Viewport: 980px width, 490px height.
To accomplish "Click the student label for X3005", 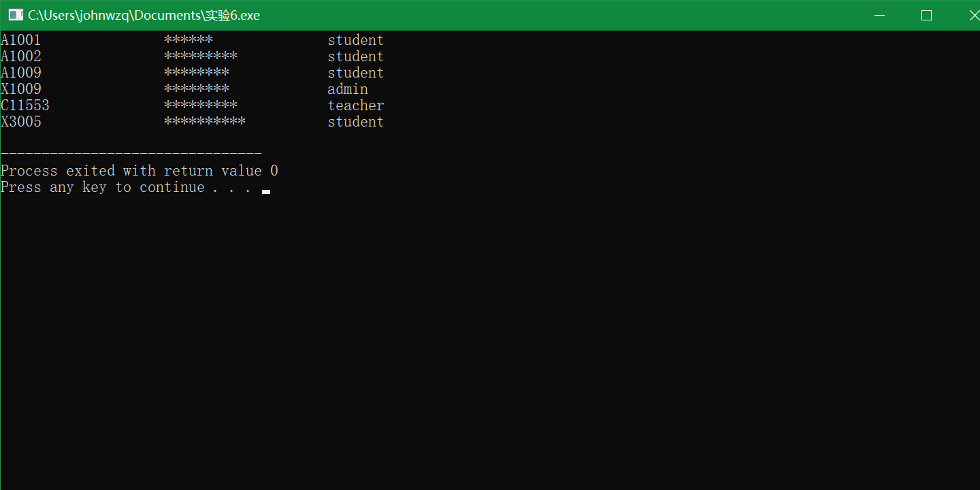I will pyautogui.click(x=355, y=121).
